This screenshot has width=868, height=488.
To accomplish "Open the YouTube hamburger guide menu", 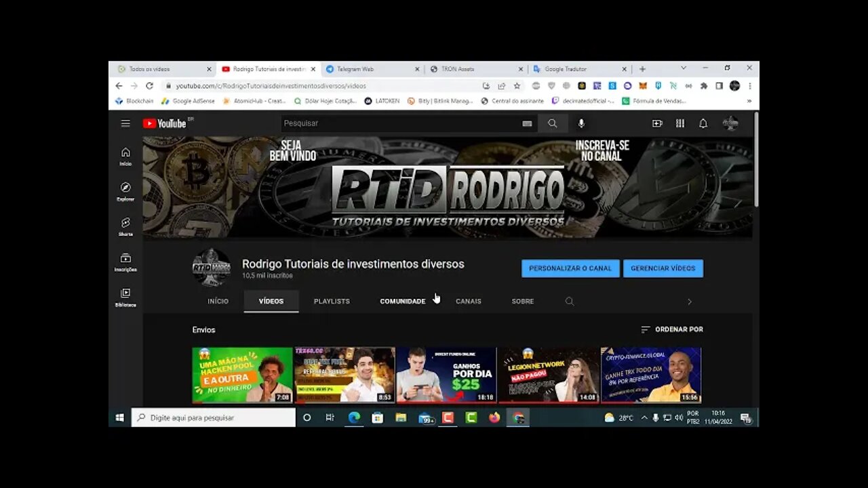I will [125, 123].
